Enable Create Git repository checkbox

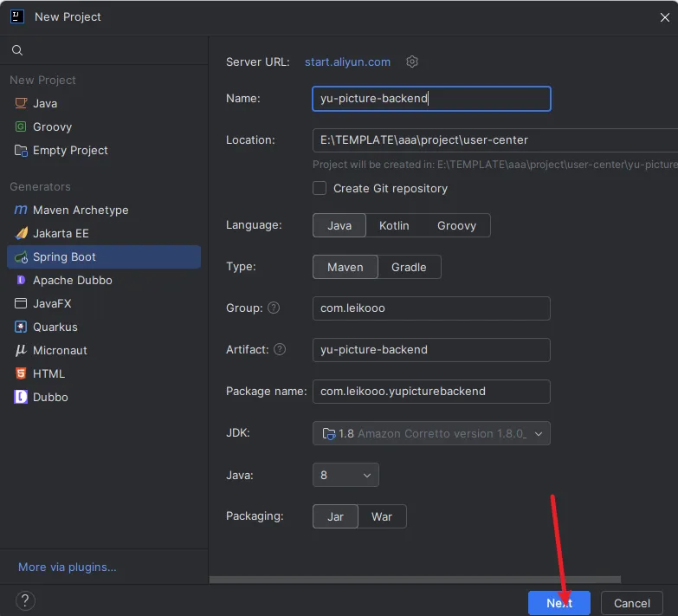click(x=320, y=188)
